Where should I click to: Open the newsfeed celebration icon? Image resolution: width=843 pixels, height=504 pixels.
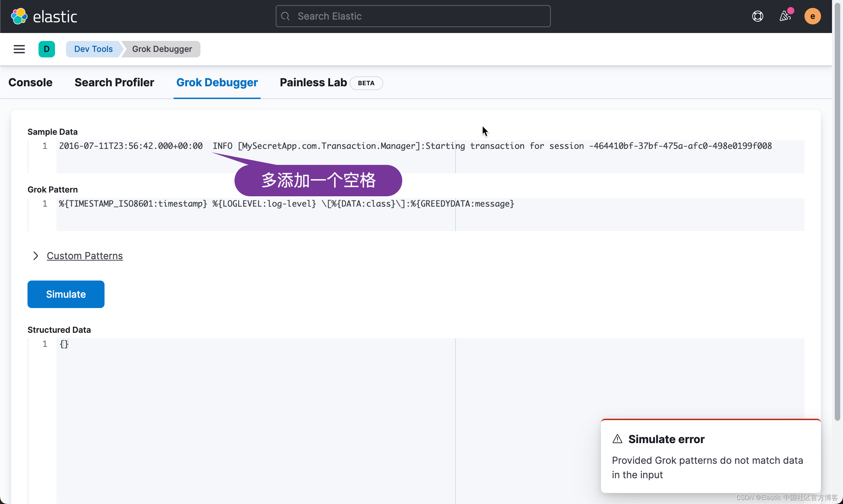tap(785, 16)
